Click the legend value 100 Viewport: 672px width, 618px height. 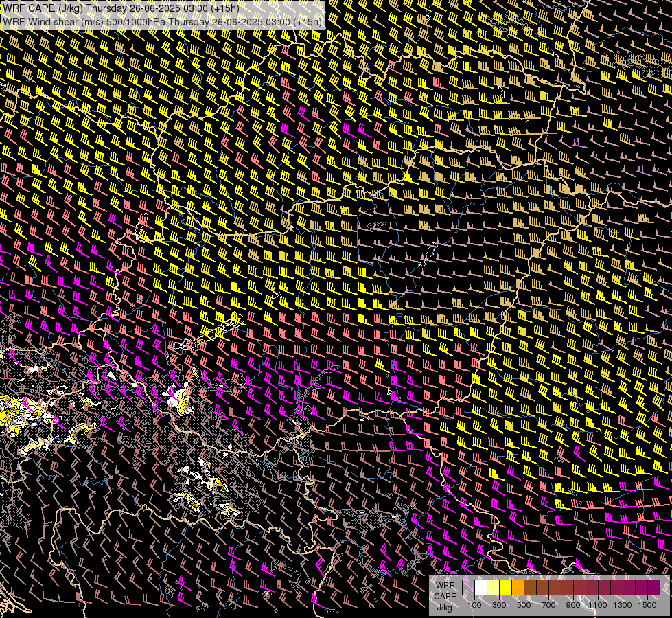[474, 605]
